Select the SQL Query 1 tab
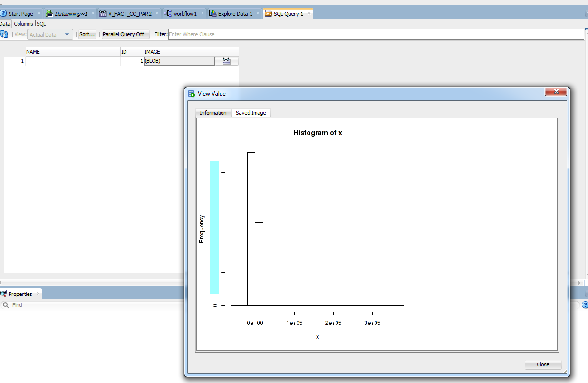This screenshot has height=383, width=588. click(x=288, y=14)
